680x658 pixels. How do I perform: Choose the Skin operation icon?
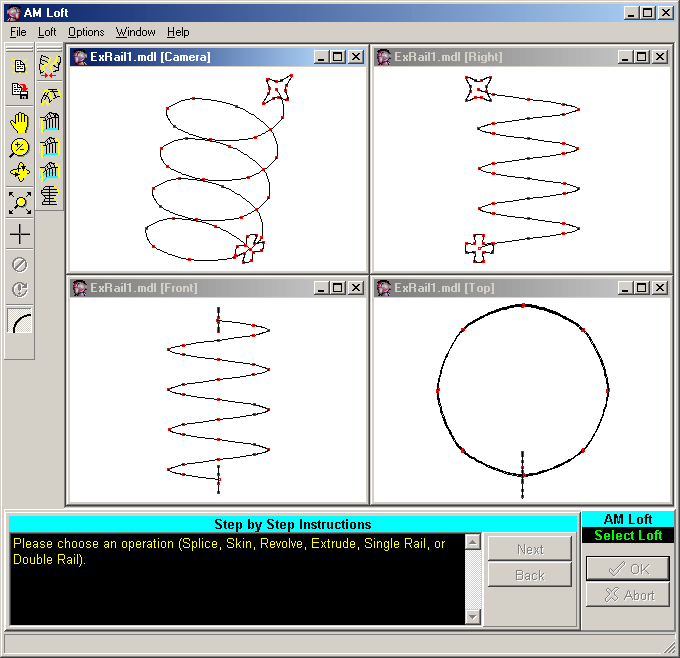click(x=50, y=96)
